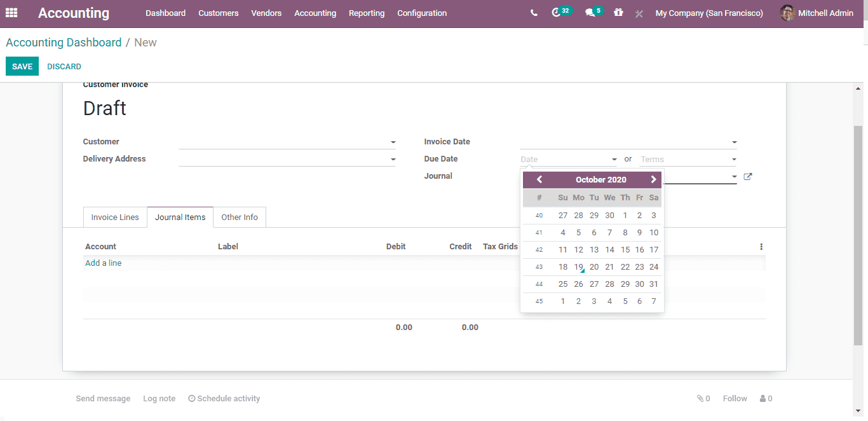Open the apps grid menu icon

coord(11,13)
